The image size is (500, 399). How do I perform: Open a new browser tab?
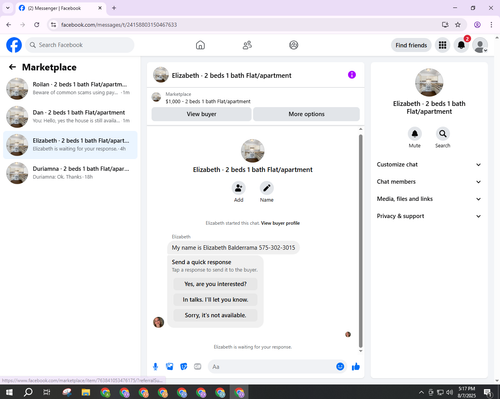114,8
